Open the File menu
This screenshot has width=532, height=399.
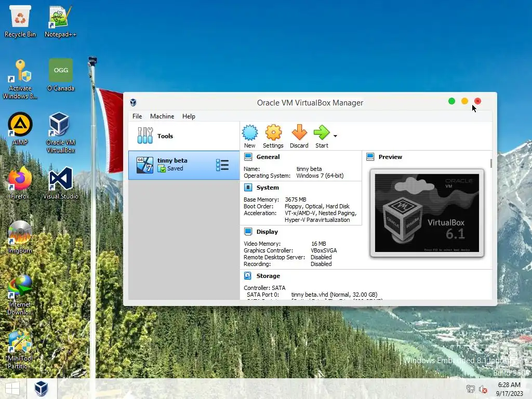pos(137,116)
